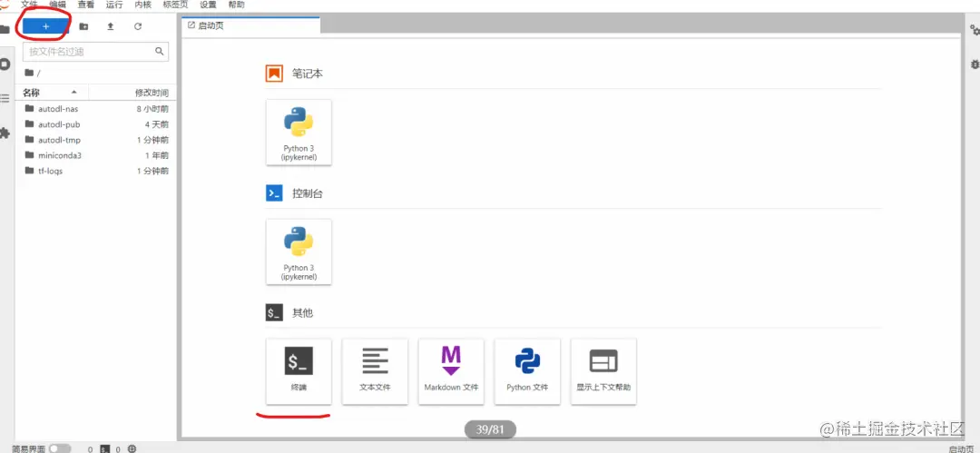Image resolution: width=980 pixels, height=453 pixels.
Task: Open the file browser sidebar icon
Action: click(x=5, y=29)
